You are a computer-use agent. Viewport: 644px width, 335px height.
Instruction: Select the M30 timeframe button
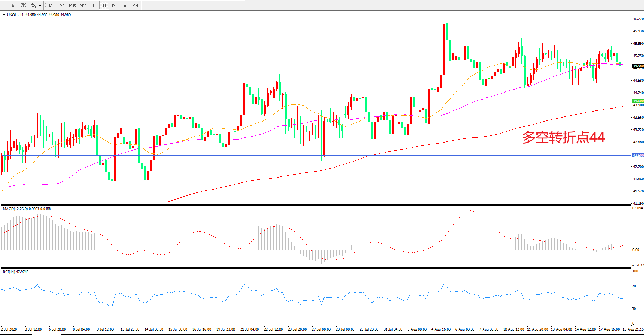[83, 6]
